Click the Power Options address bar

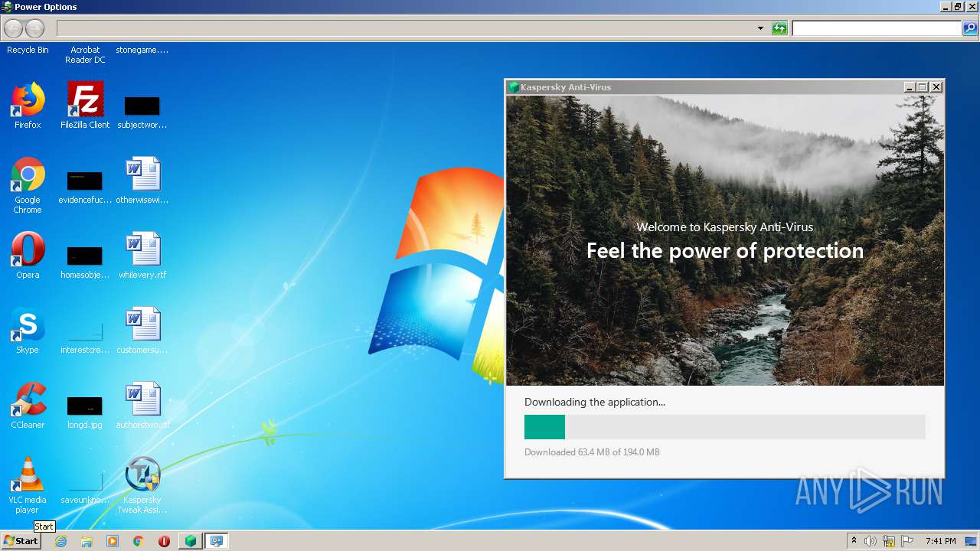(x=406, y=28)
